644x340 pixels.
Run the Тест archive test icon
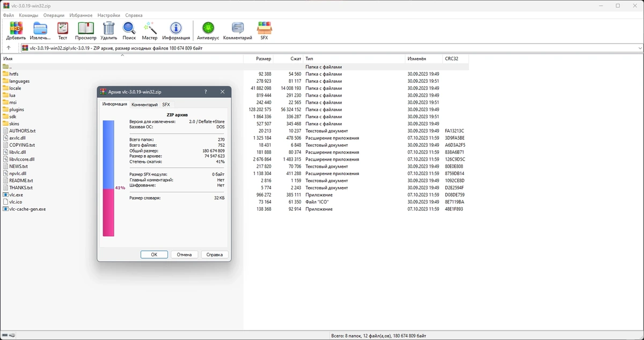coord(63,28)
